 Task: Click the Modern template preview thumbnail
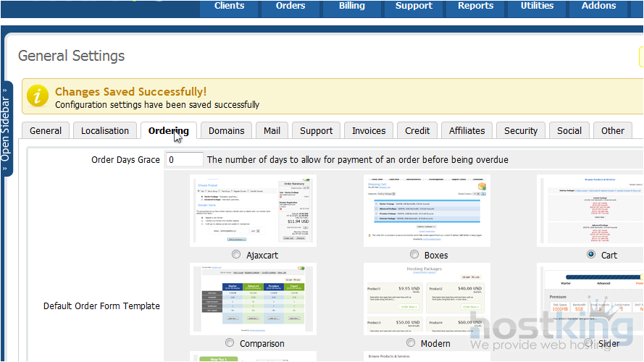click(x=427, y=298)
